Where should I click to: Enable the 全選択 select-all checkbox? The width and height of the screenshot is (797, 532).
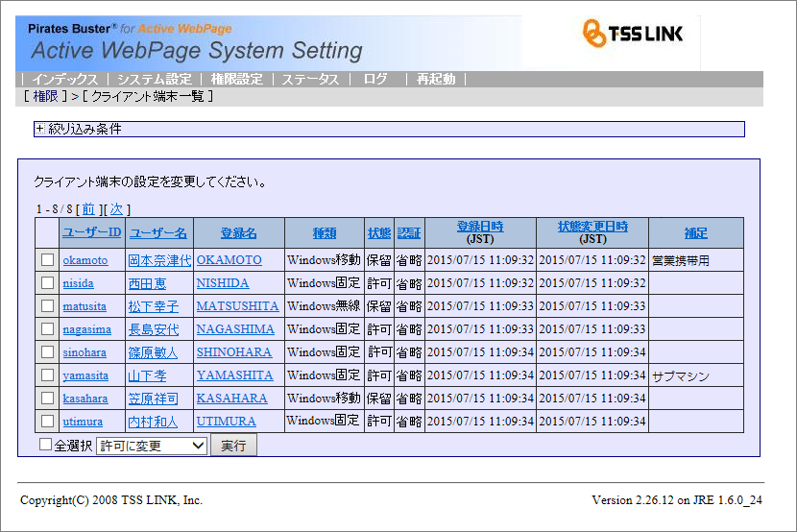[x=45, y=445]
